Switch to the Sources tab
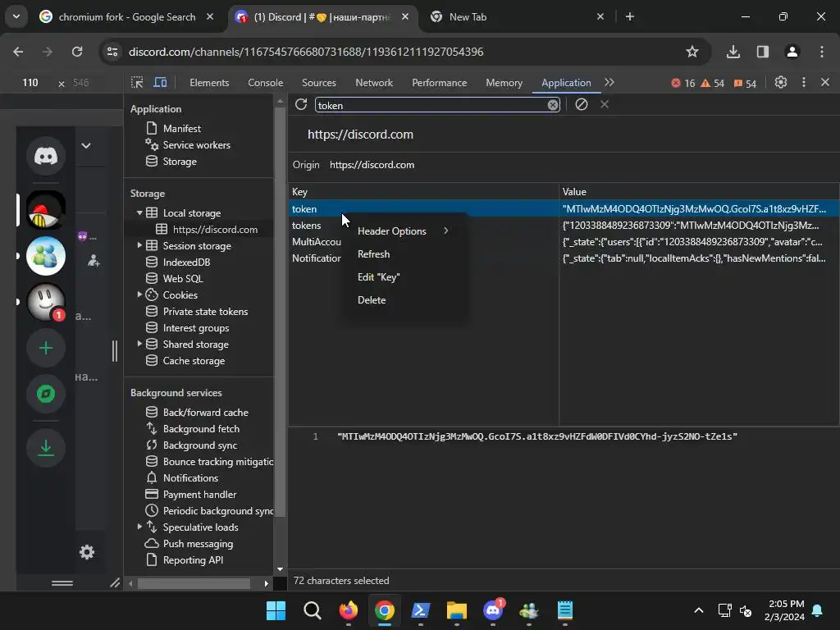 point(319,83)
